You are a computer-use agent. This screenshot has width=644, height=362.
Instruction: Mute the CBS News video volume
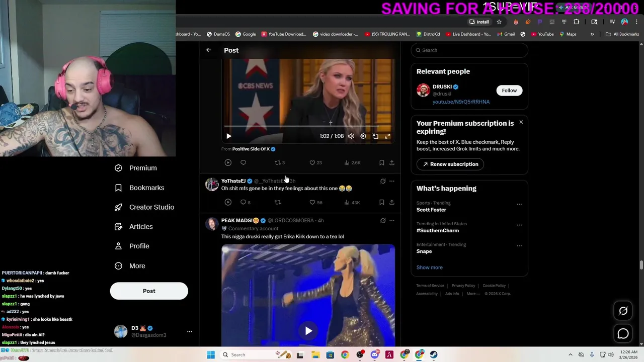pyautogui.click(x=351, y=136)
